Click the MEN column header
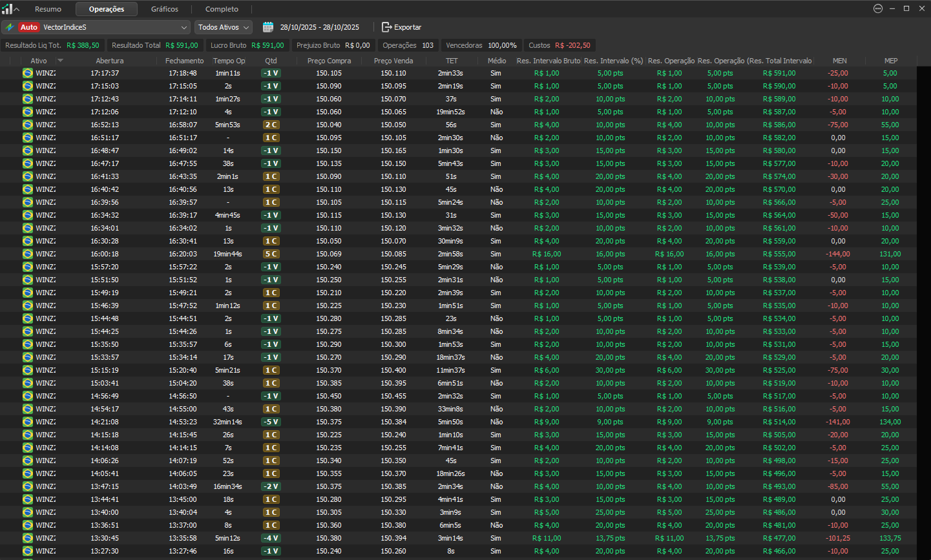The width and height of the screenshot is (931, 560). pos(839,61)
